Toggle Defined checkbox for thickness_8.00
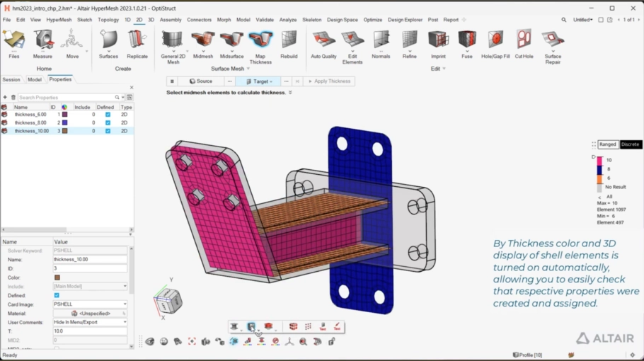The width and height of the screenshot is (644, 361). (108, 122)
